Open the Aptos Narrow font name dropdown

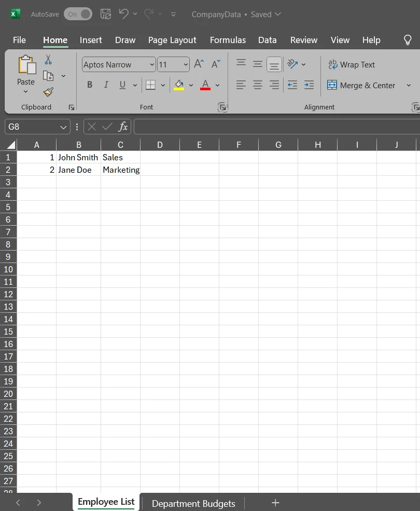tap(152, 65)
